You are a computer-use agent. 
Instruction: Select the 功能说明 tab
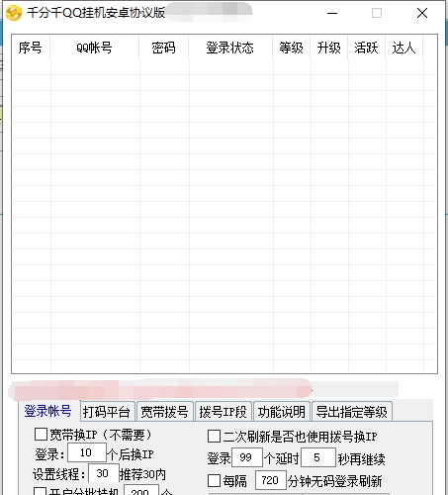(x=282, y=412)
